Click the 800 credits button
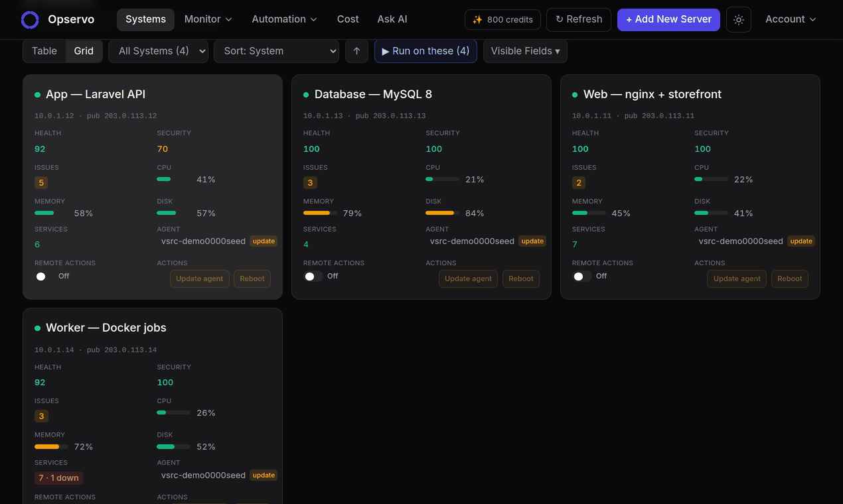This screenshot has height=504, width=843. (x=502, y=20)
